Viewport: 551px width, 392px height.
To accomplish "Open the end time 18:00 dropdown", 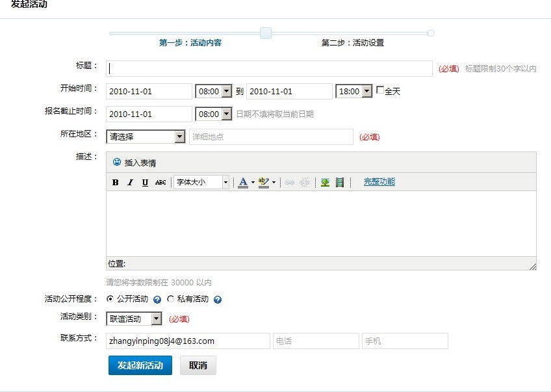I will coord(354,92).
